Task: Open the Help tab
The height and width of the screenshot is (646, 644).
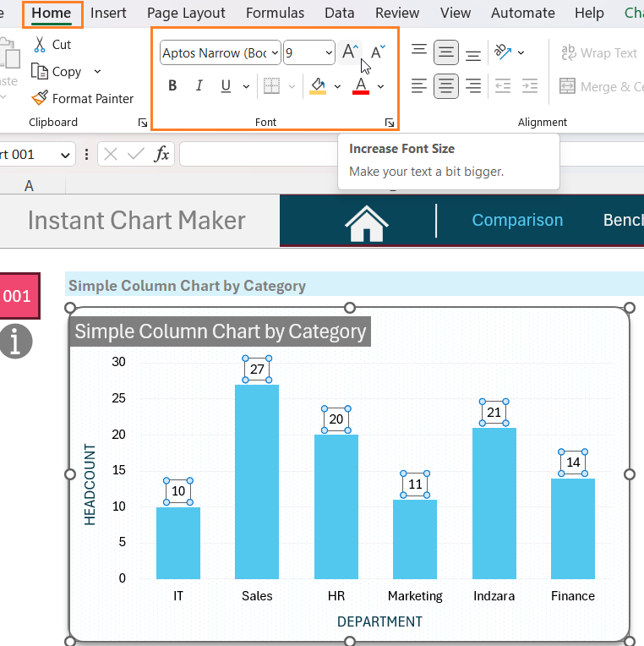Action: (590, 14)
